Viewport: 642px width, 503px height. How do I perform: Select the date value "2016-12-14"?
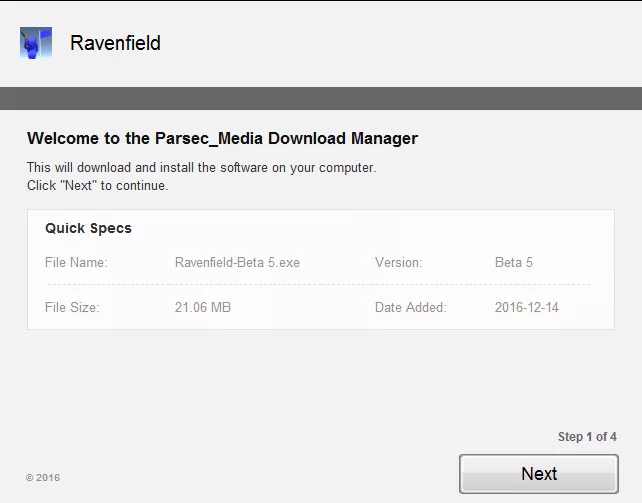(527, 307)
